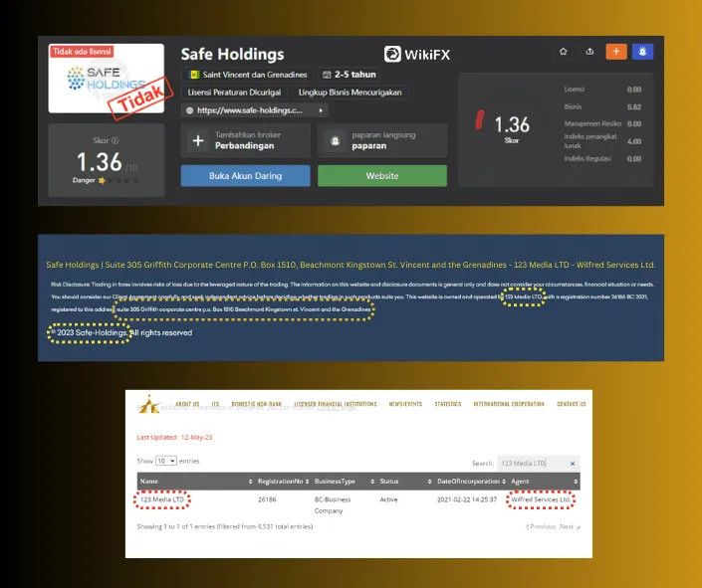This screenshot has width=702, height=588.
Task: Click 2023 Safe-Holdings copyright text
Action: coord(90,333)
